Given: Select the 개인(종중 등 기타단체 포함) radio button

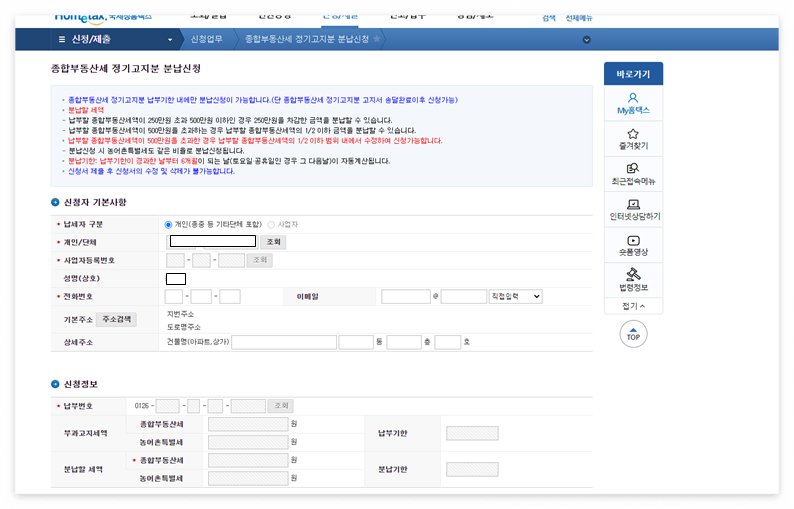Looking at the screenshot, I should pyautogui.click(x=168, y=224).
